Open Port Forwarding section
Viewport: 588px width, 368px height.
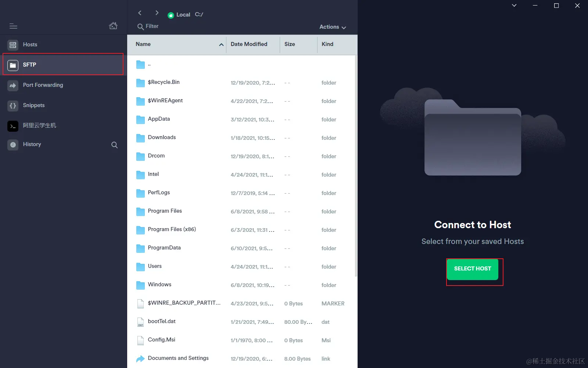[63, 85]
